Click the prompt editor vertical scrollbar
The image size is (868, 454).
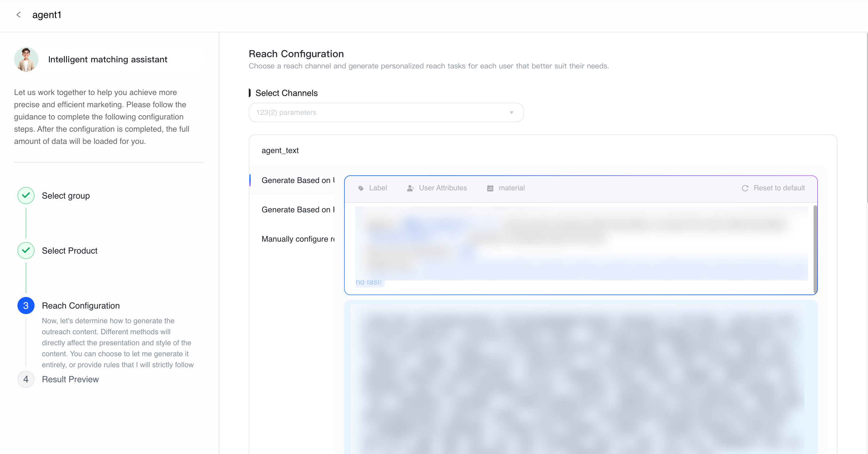pos(815,249)
